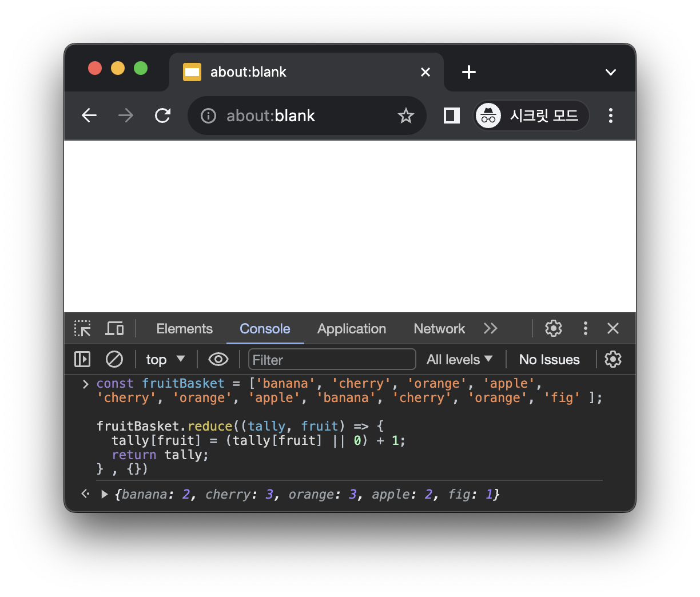Reload the about:blank page

[x=163, y=116]
